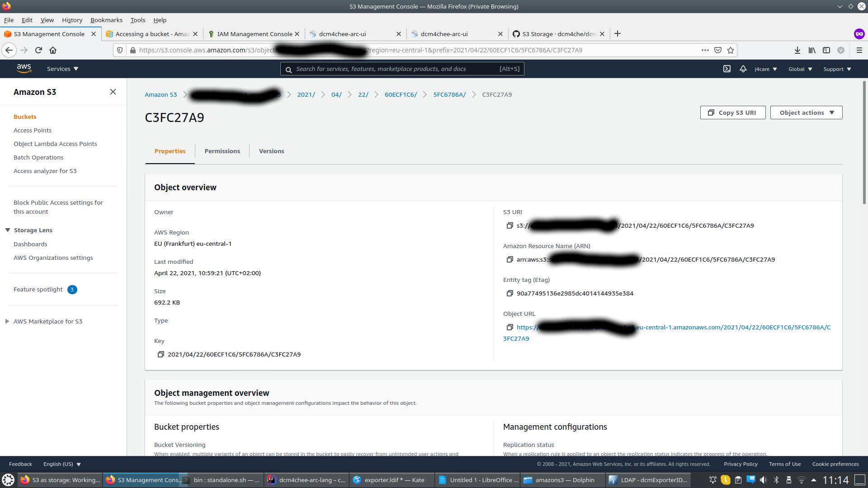Open the Services dropdown menu
Image resolution: width=868 pixels, height=488 pixels.
(62, 69)
